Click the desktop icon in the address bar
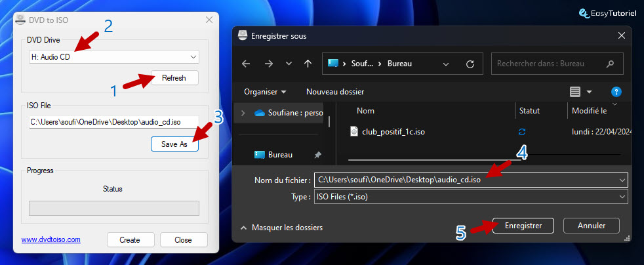The height and width of the screenshot is (265, 644). coord(332,64)
